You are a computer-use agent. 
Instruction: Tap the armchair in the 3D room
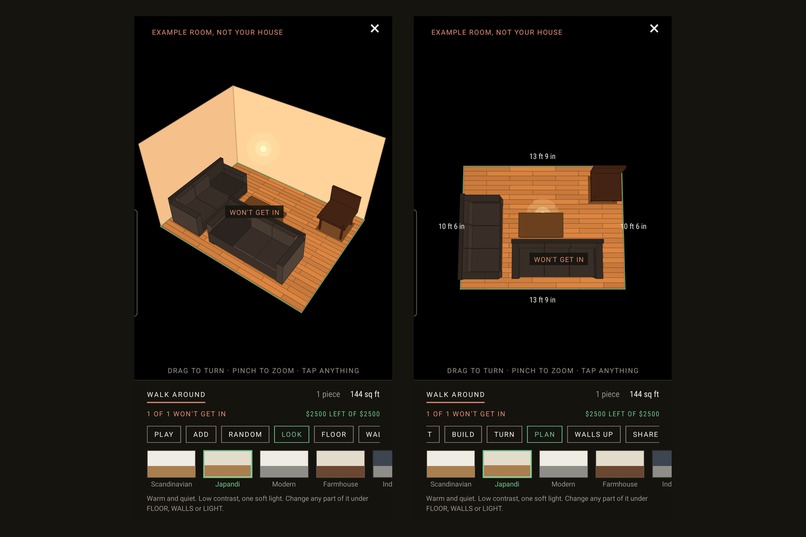(x=339, y=212)
